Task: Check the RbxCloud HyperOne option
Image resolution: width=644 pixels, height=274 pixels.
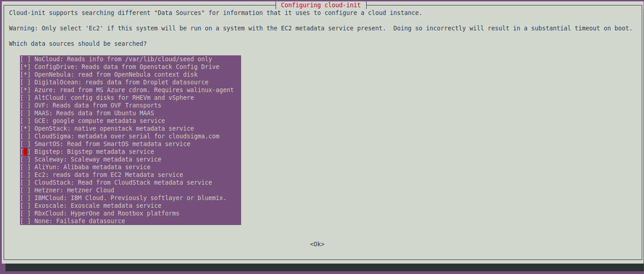Action: pos(25,213)
